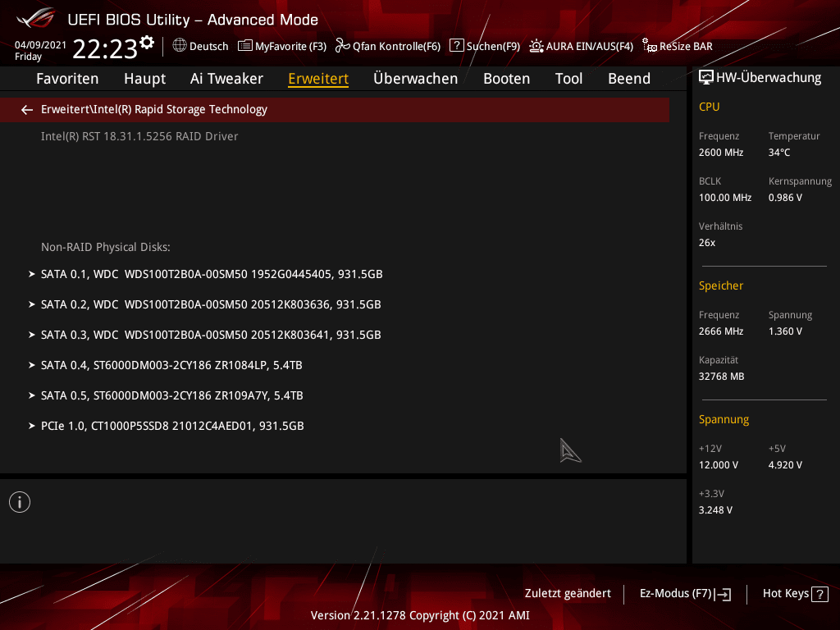The image size is (840, 630).
Task: Switch to the Haupt tab
Action: pos(144,79)
